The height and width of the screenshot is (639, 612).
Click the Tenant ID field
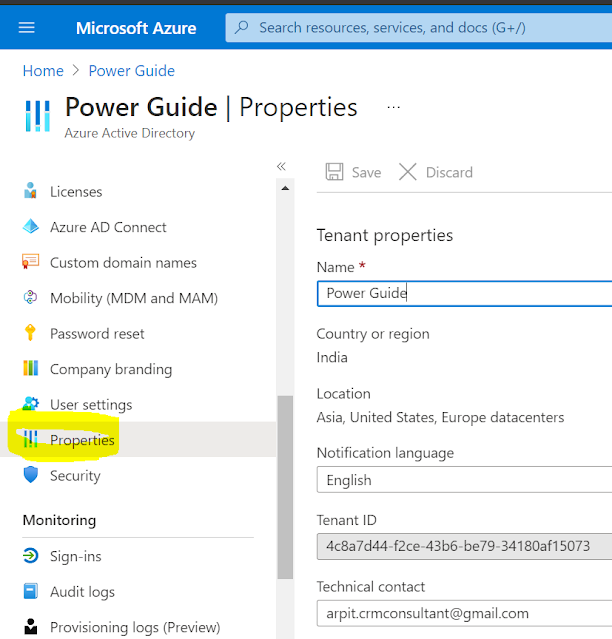coord(465,546)
